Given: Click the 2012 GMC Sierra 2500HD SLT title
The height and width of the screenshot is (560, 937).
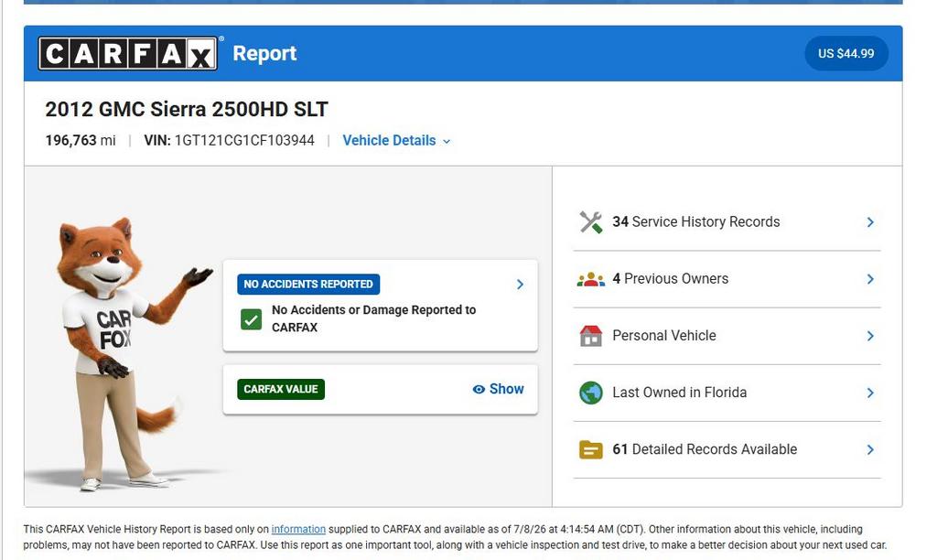Looking at the screenshot, I should pos(187,110).
